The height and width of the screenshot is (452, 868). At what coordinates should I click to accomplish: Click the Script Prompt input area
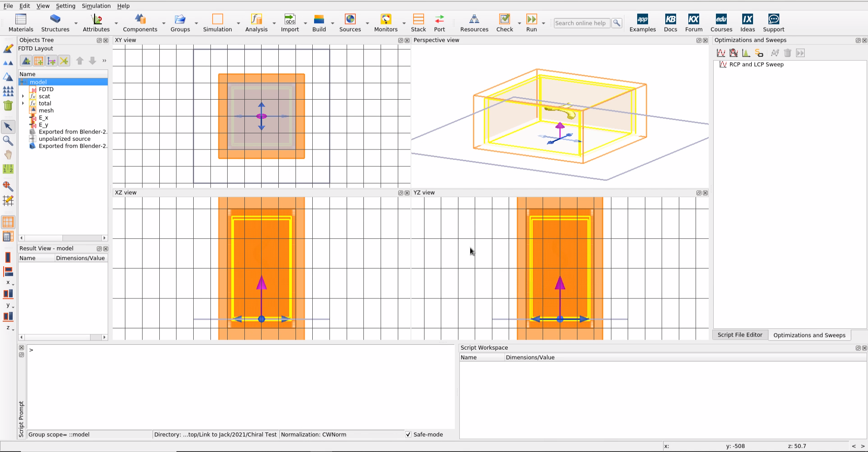click(240, 387)
